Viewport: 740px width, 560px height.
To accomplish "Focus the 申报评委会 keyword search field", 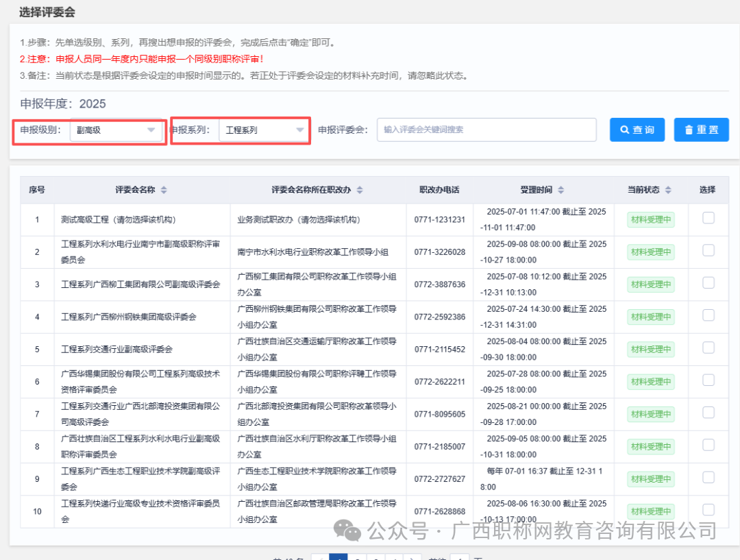I will click(486, 130).
